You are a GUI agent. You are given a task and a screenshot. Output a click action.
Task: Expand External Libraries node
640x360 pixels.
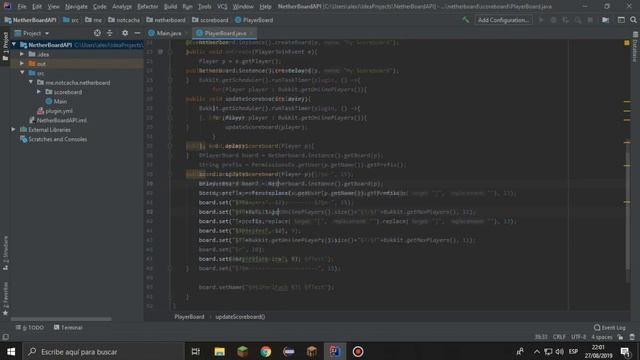13,129
